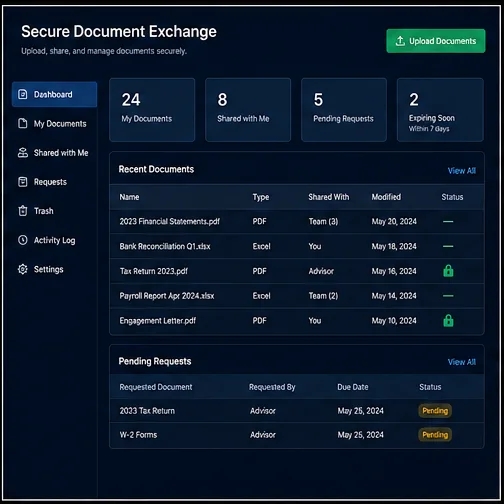Viewport: 504px width, 504px height.
Task: Click the Activity Log clock icon
Action: tap(23, 240)
